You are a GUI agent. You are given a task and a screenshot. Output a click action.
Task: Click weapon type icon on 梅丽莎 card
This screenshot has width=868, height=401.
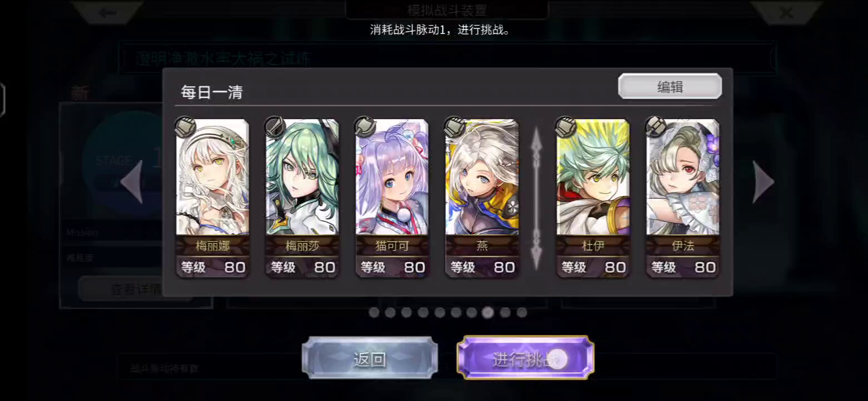click(274, 128)
